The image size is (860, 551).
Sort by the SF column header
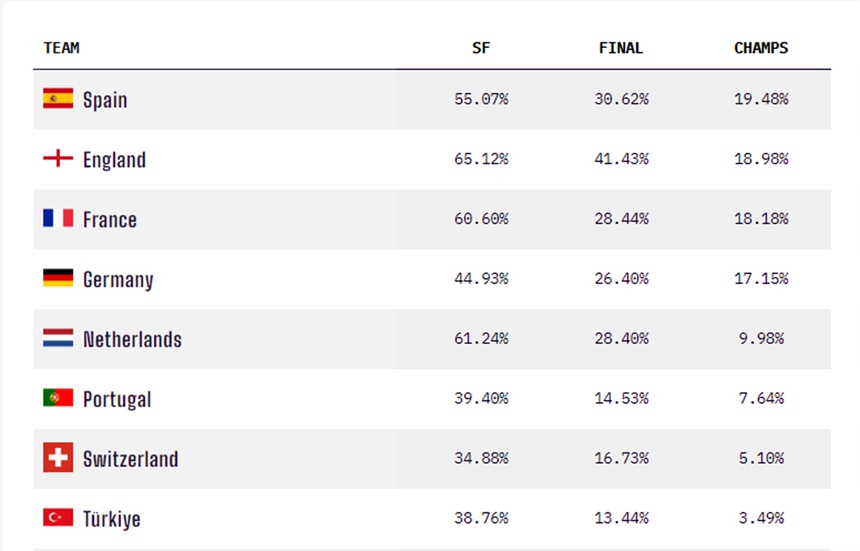click(481, 48)
